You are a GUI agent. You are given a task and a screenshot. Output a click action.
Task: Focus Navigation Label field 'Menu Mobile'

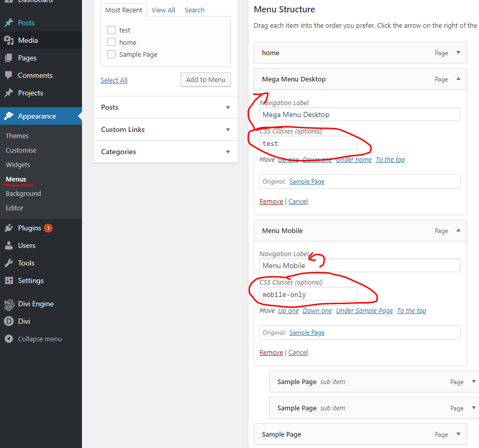[x=359, y=266]
